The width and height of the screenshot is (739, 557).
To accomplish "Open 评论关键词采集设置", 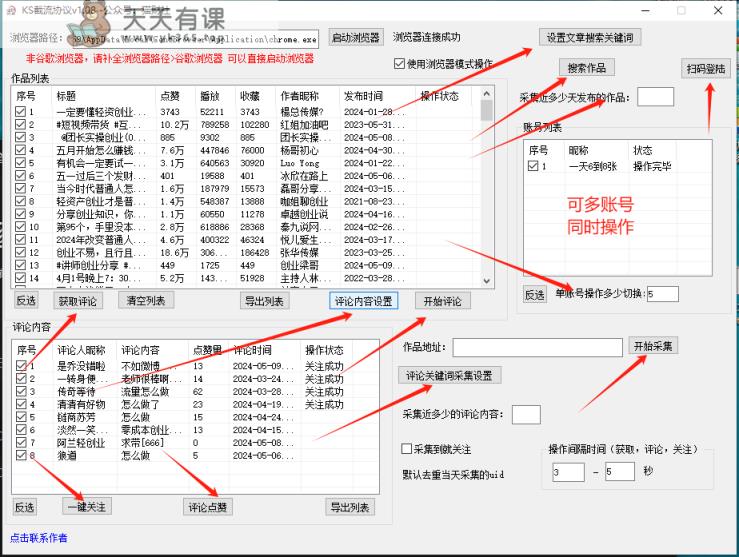I will tap(449, 376).
